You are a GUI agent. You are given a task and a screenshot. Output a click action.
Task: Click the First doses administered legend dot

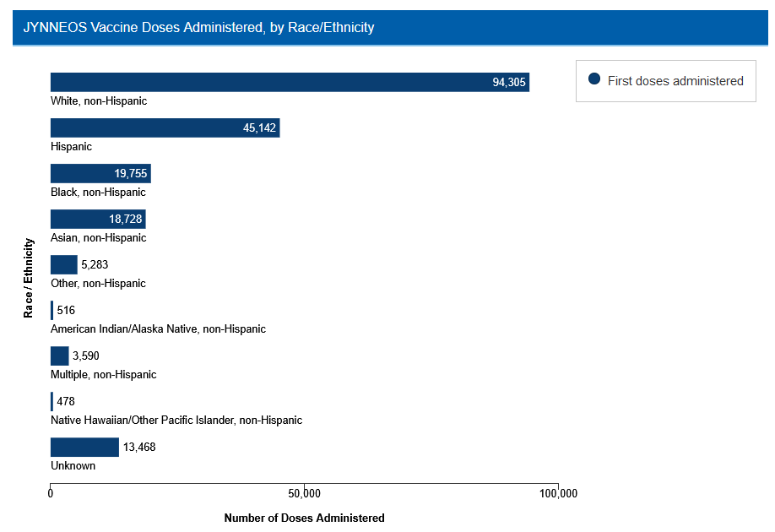[x=594, y=79]
